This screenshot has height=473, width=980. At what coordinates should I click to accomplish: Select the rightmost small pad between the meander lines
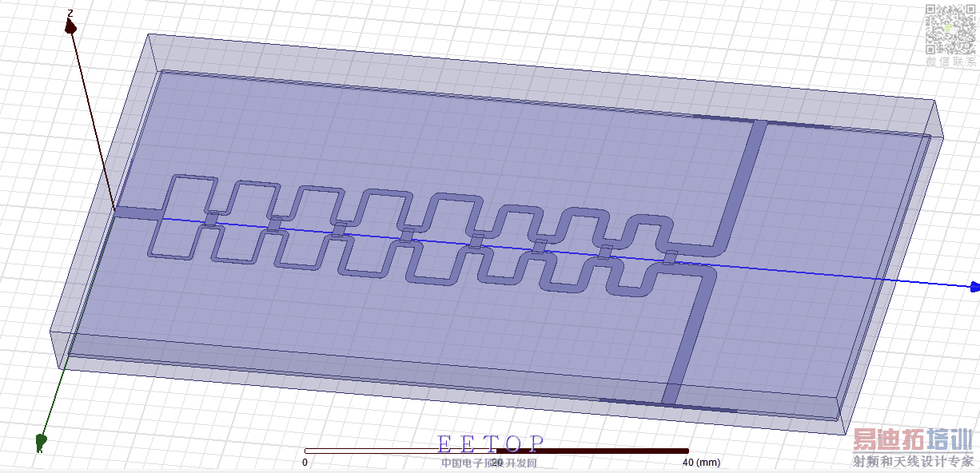coord(671,256)
